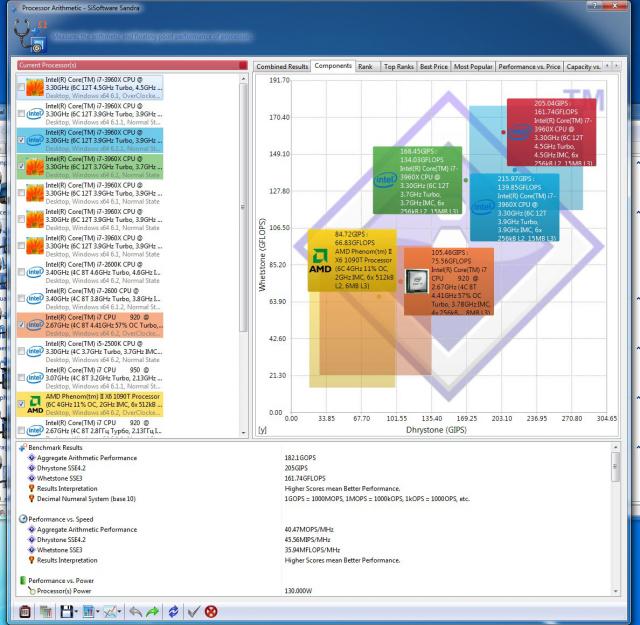The width and height of the screenshot is (640, 625).
Task: Click the floppy disk save icon
Action: pyautogui.click(x=67, y=612)
